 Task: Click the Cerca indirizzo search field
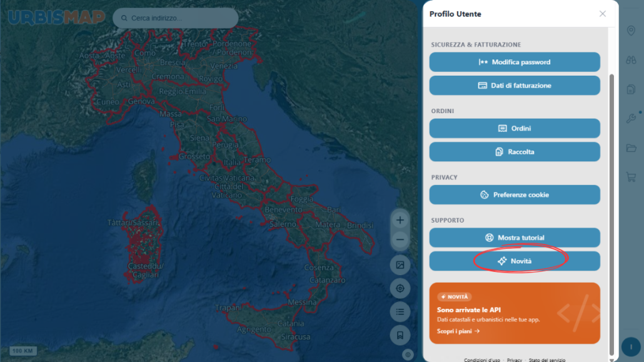[x=175, y=18]
